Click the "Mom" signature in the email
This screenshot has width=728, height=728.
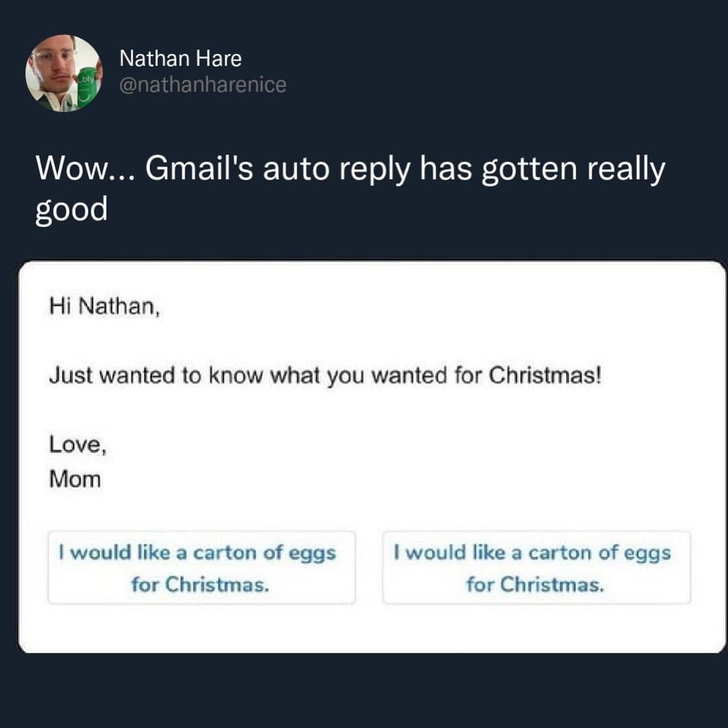[x=75, y=480]
